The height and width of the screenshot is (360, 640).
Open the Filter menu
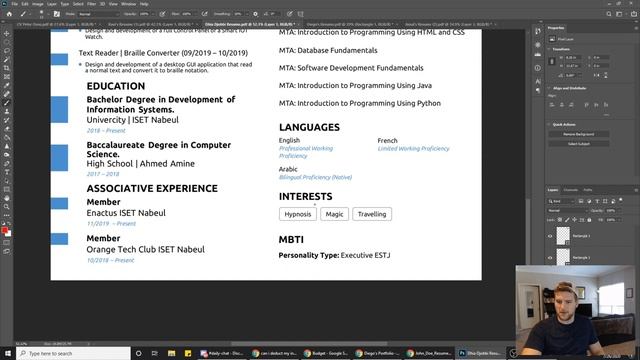(91, 4)
